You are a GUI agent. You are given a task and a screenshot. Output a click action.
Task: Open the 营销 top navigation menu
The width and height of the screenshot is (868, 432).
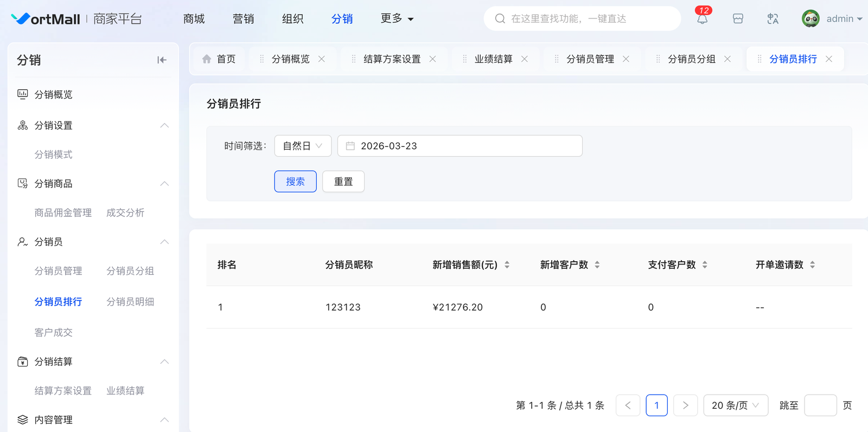tap(243, 19)
